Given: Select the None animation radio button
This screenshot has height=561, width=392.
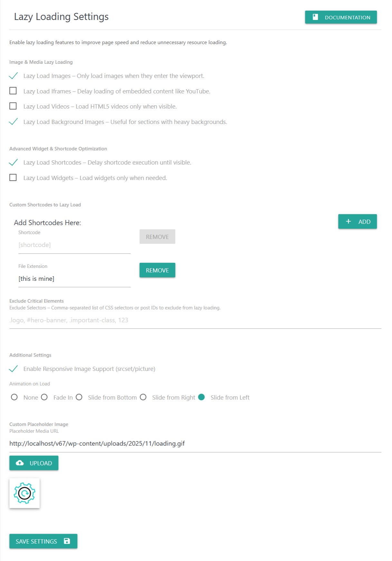Looking at the screenshot, I should pos(14,397).
